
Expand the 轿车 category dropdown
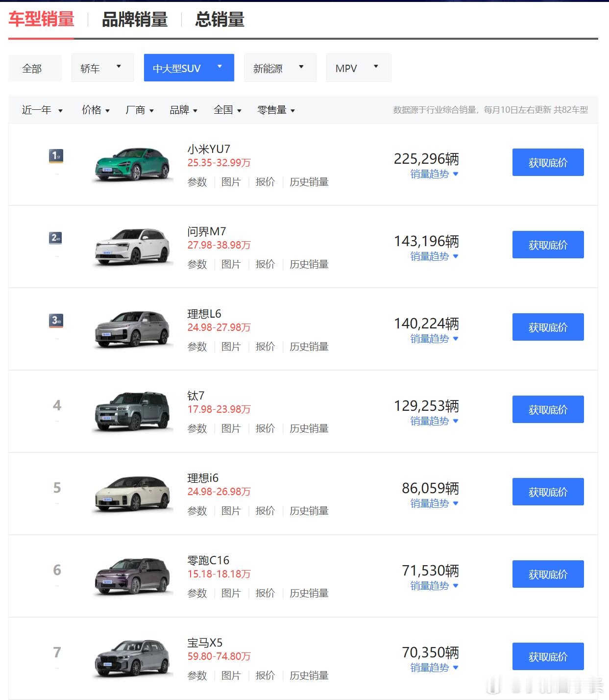pyautogui.click(x=102, y=68)
